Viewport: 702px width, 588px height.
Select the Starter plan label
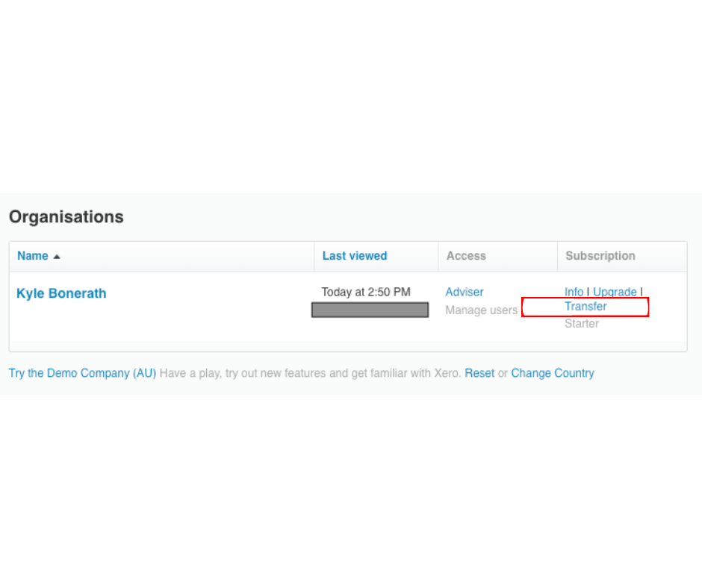tap(582, 323)
